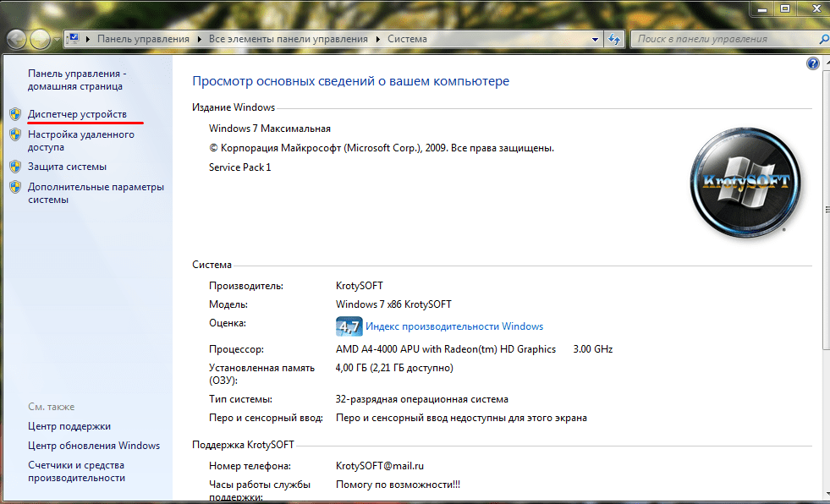
Task: Click the vertical scrollbar thumb
Action: point(827,209)
